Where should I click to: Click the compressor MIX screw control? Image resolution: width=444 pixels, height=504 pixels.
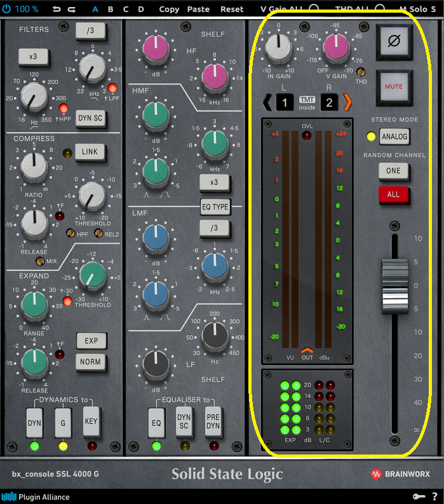pos(40,261)
